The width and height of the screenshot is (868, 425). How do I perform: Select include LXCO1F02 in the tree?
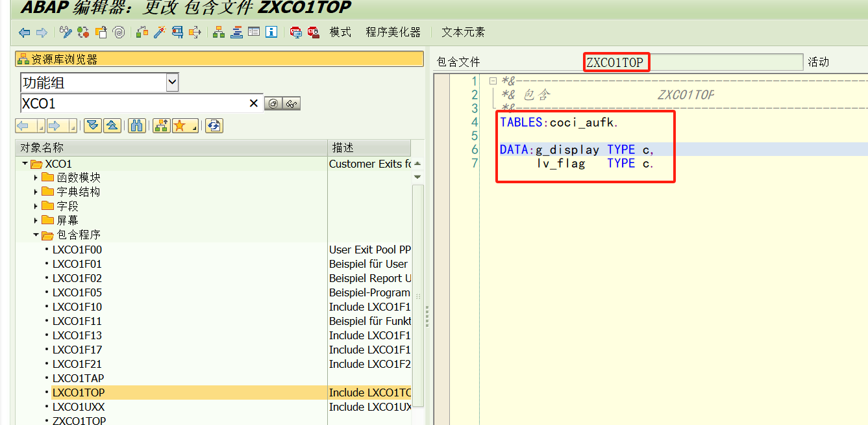pyautogui.click(x=77, y=278)
